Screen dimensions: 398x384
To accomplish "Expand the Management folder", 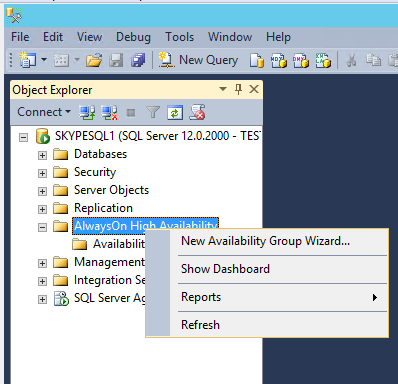I will point(42,263).
